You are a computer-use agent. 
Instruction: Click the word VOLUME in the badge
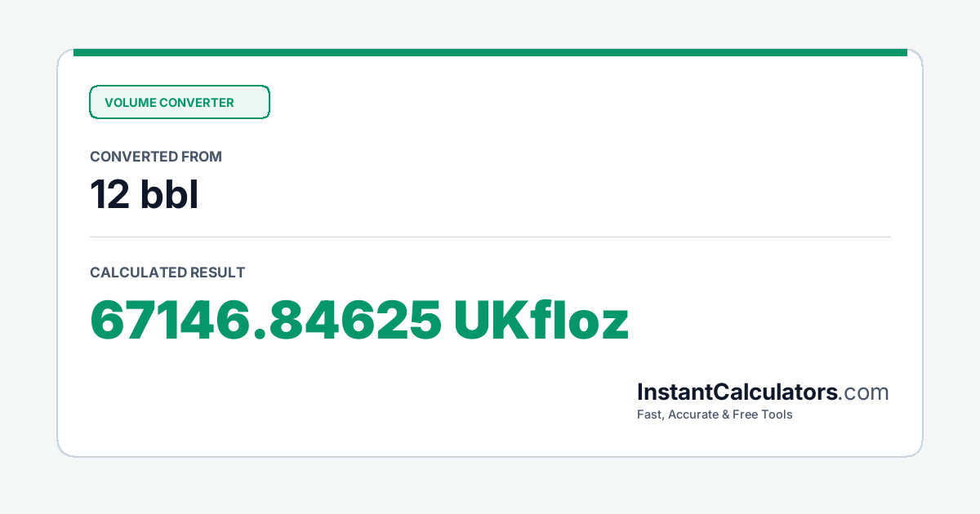tap(130, 103)
